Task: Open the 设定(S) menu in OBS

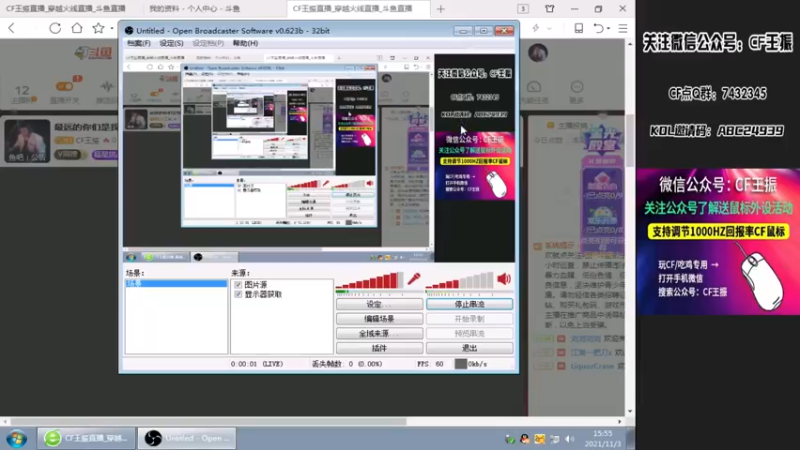Action: pos(171,43)
